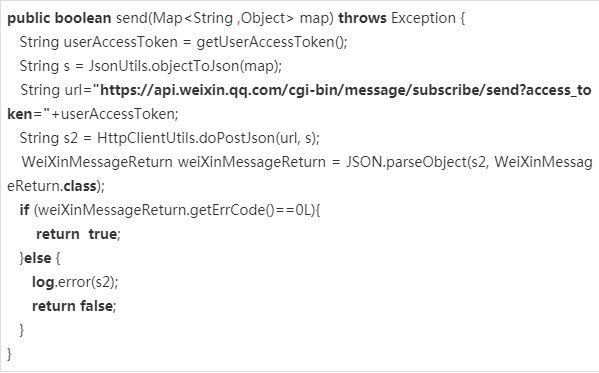
Task: Click the 'return false' statement
Action: (74, 306)
